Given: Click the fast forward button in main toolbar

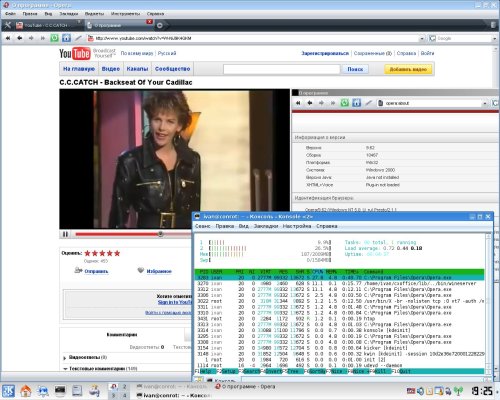Looking at the screenshot, I should tap(42, 38).
